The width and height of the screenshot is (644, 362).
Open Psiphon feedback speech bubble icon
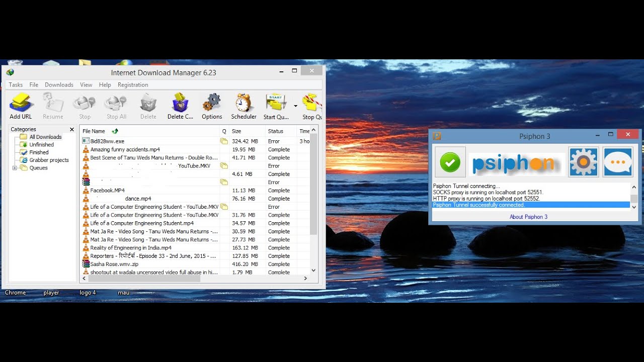click(x=618, y=162)
